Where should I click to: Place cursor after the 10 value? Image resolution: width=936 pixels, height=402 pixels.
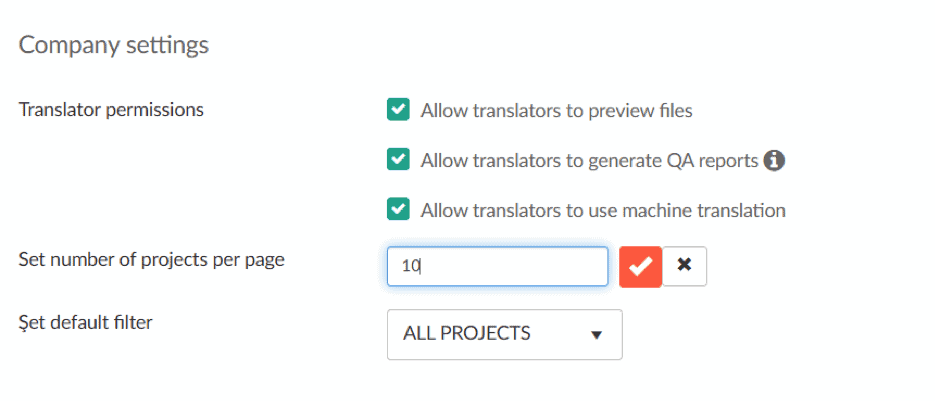(x=421, y=266)
